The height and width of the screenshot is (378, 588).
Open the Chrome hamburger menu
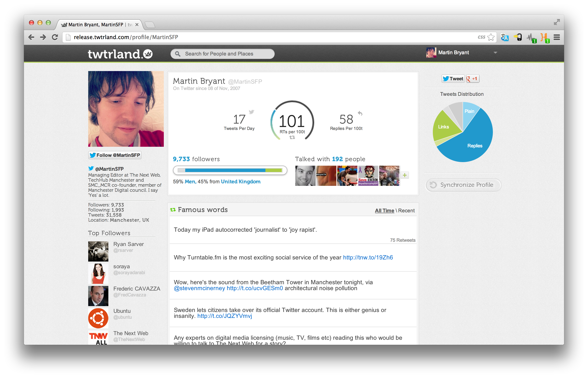557,37
